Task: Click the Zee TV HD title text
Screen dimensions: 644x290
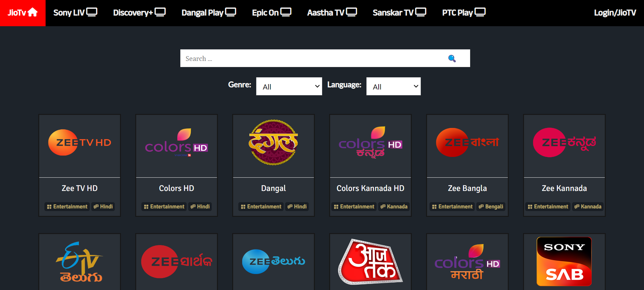Action: click(x=80, y=188)
